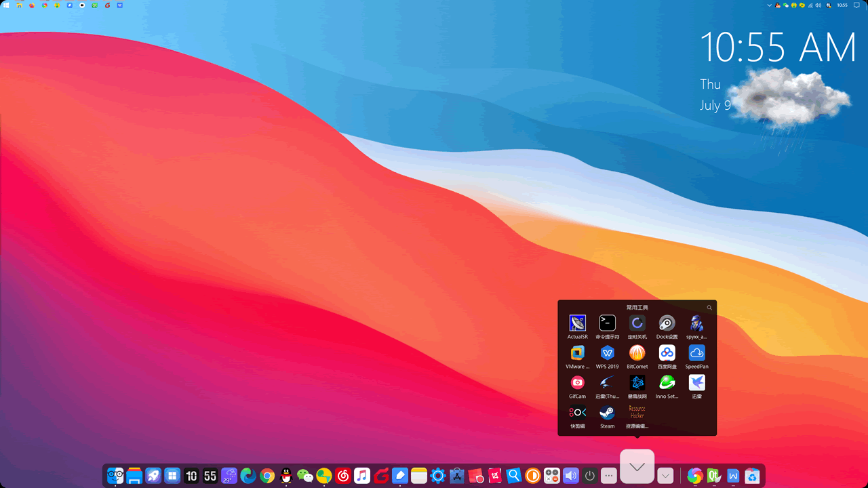Click the three-dots more item in dock
This screenshot has width=868, height=488.
(x=608, y=476)
